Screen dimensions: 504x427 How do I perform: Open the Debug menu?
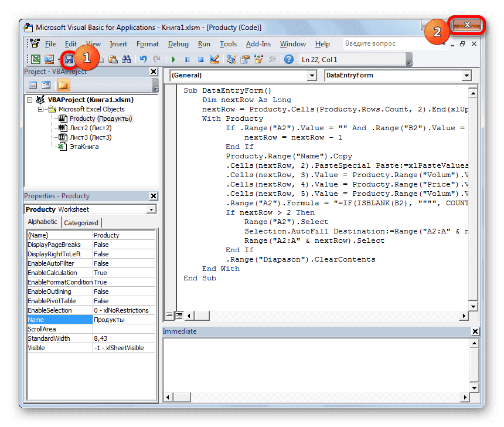178,44
